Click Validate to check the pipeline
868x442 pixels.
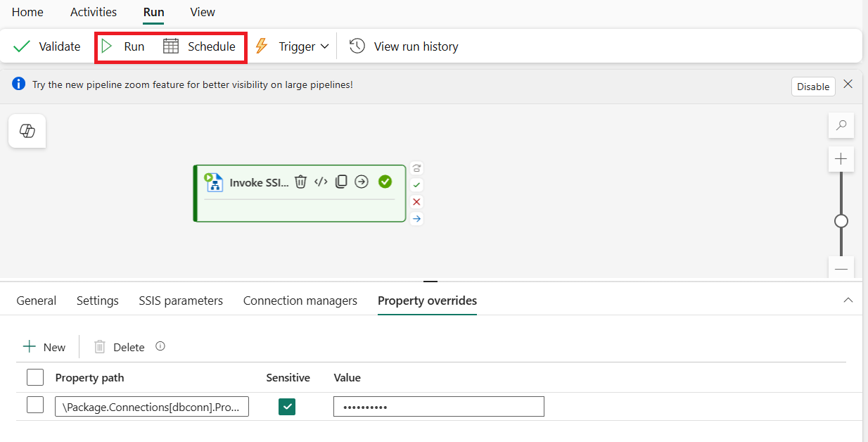pyautogui.click(x=47, y=46)
